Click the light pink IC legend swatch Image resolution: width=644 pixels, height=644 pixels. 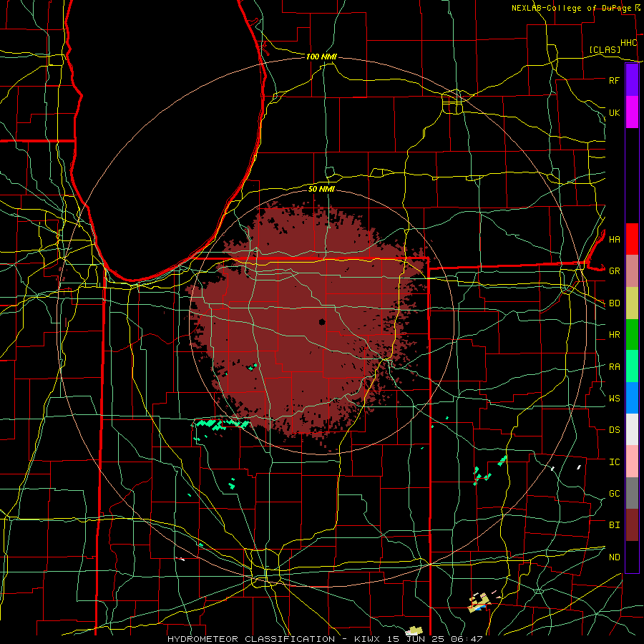click(x=632, y=462)
